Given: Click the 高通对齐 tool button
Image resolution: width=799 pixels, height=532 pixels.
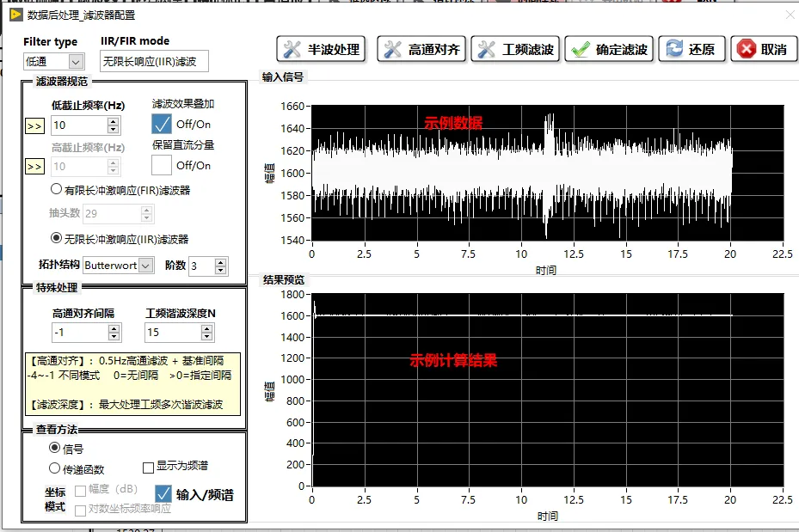Looking at the screenshot, I should coord(421,49).
